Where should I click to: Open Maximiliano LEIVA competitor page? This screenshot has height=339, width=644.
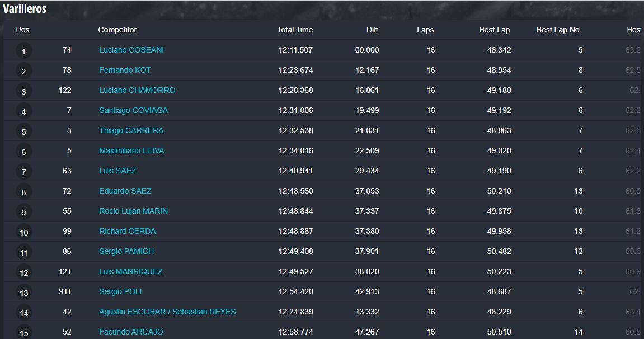point(131,150)
